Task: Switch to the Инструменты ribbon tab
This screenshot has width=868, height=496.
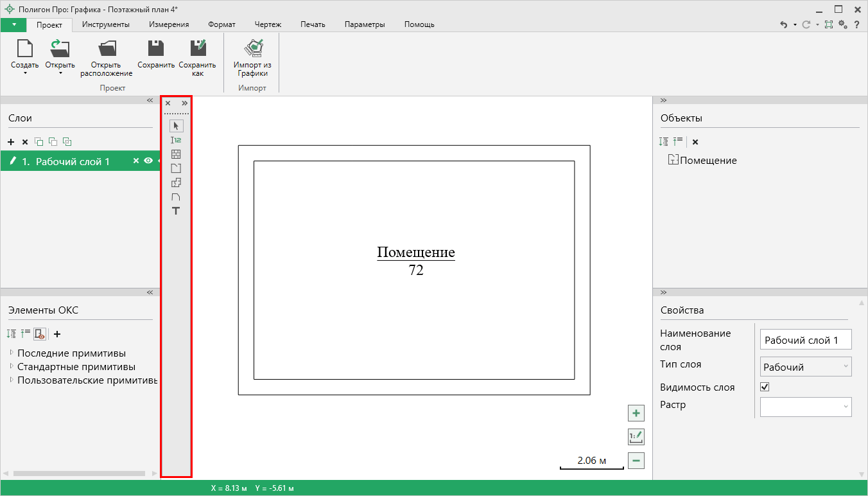Action: (x=105, y=24)
